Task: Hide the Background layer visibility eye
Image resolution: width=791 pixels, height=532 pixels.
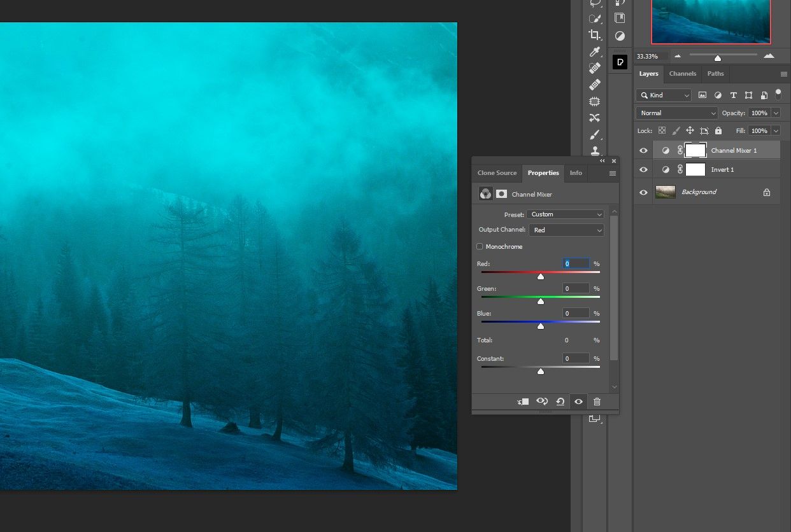Action: pyautogui.click(x=643, y=192)
